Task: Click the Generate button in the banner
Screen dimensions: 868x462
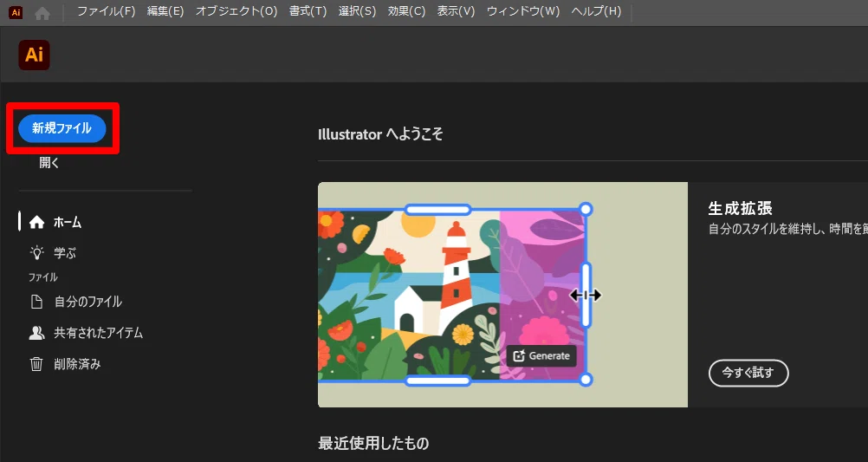Action: click(541, 356)
